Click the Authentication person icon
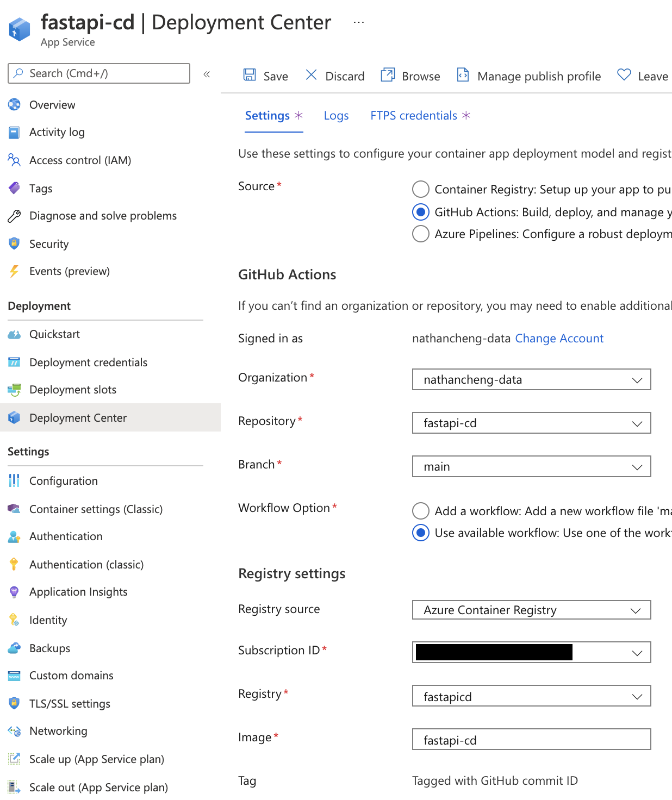This screenshot has height=800, width=672. pos(14,536)
